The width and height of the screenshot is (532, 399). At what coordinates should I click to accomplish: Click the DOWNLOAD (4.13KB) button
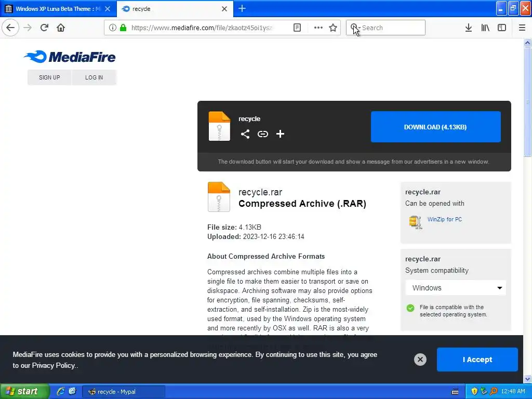click(x=436, y=127)
